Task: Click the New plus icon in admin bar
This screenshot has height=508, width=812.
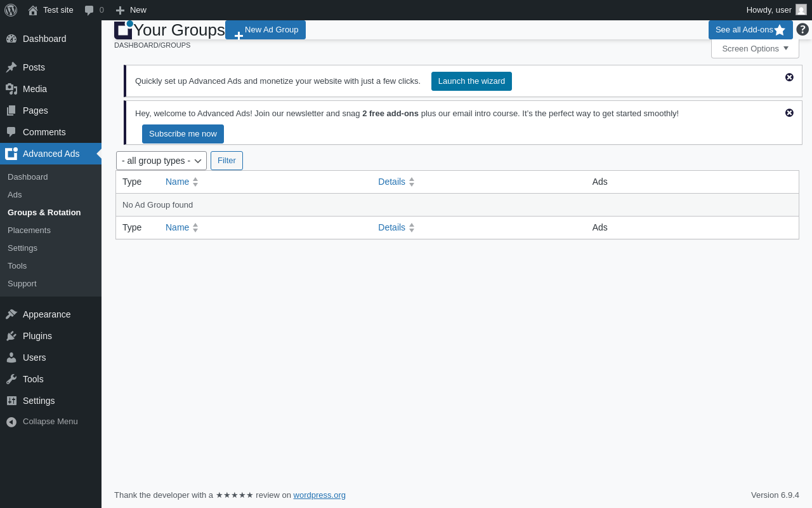Action: pos(120,10)
